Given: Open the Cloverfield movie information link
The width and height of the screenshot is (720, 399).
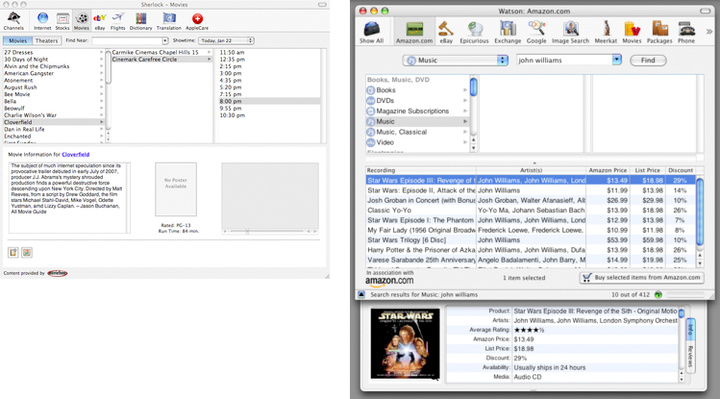Looking at the screenshot, I should tap(76, 155).
